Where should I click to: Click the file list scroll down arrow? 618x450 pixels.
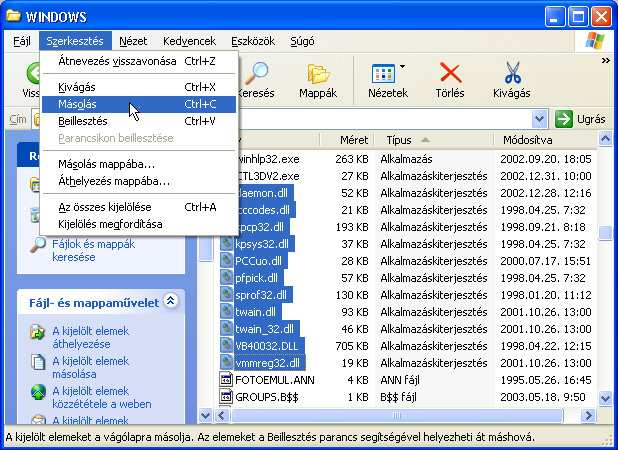(x=605, y=399)
